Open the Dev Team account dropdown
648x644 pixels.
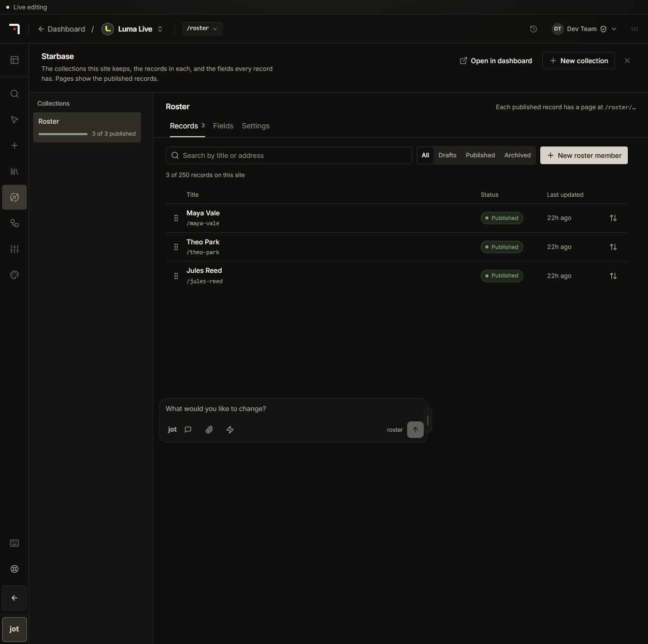tap(584, 29)
